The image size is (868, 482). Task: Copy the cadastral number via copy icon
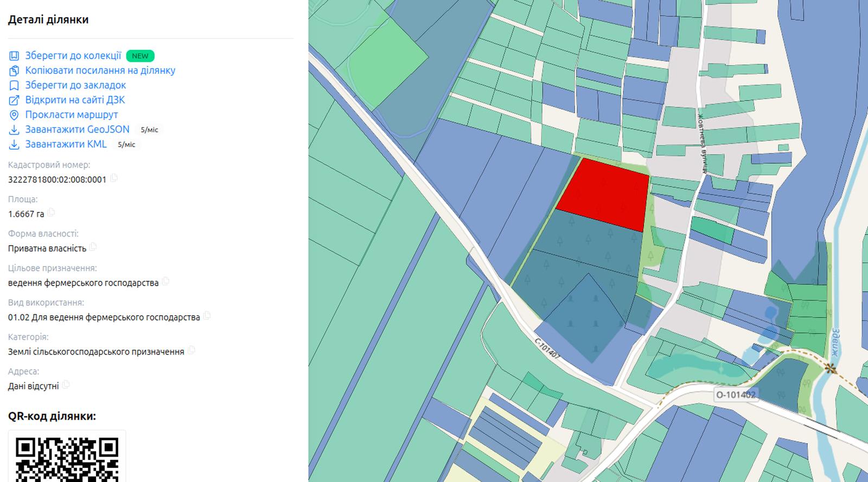coord(114,178)
